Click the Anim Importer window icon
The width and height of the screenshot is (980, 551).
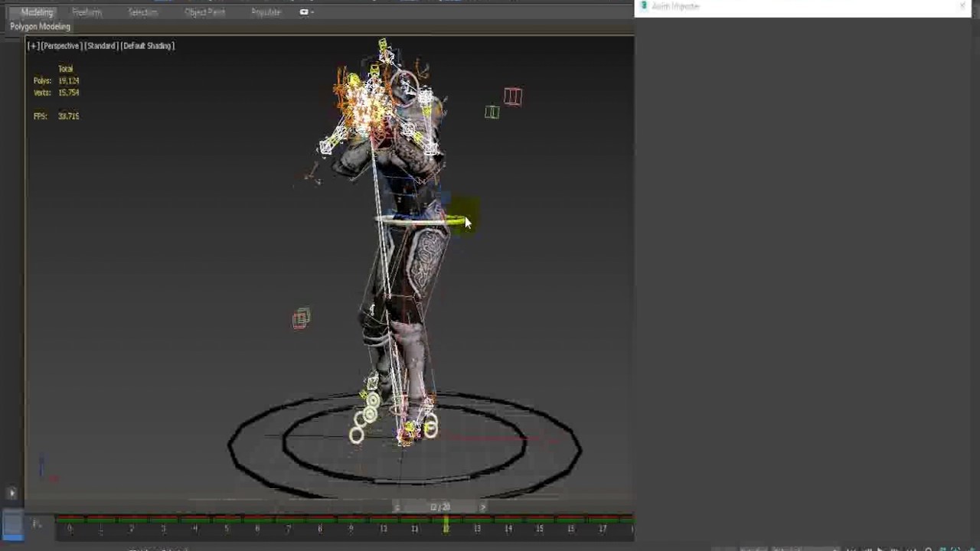pos(644,6)
